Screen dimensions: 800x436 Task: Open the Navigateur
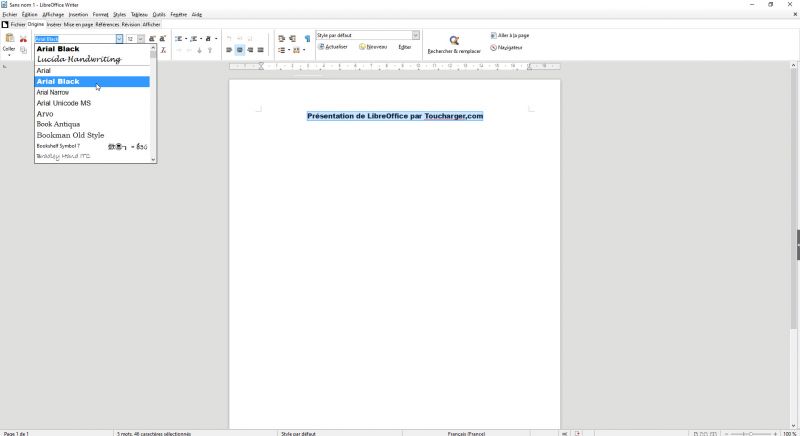click(x=506, y=47)
